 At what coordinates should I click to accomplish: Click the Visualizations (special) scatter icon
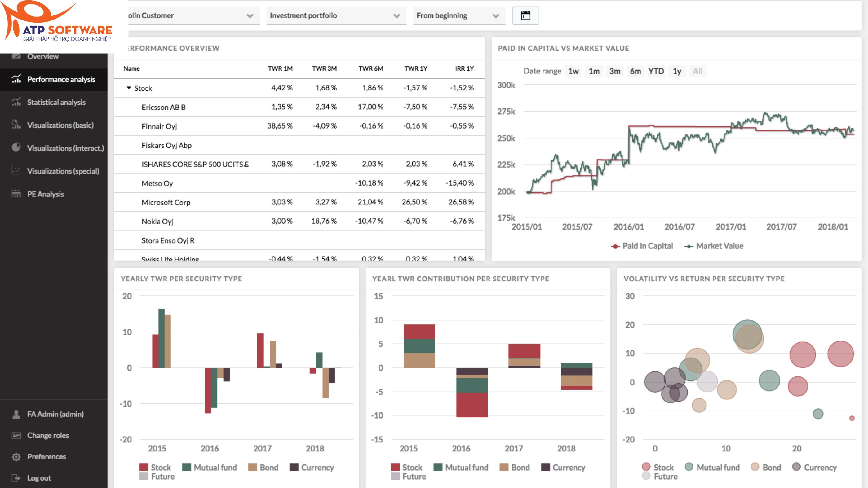[16, 171]
